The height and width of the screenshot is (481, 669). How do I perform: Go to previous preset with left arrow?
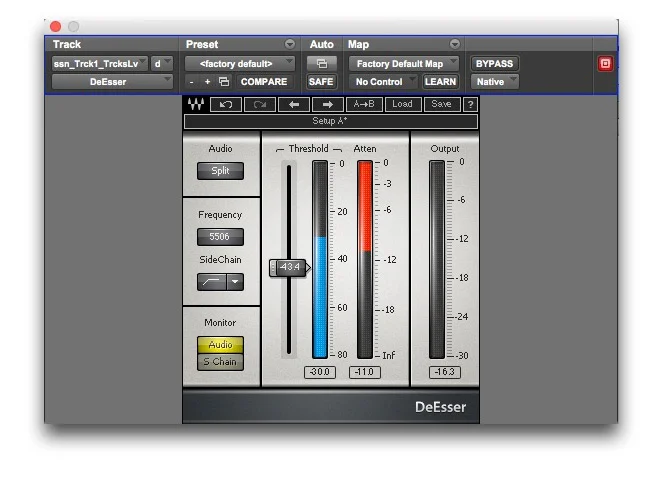(x=294, y=104)
